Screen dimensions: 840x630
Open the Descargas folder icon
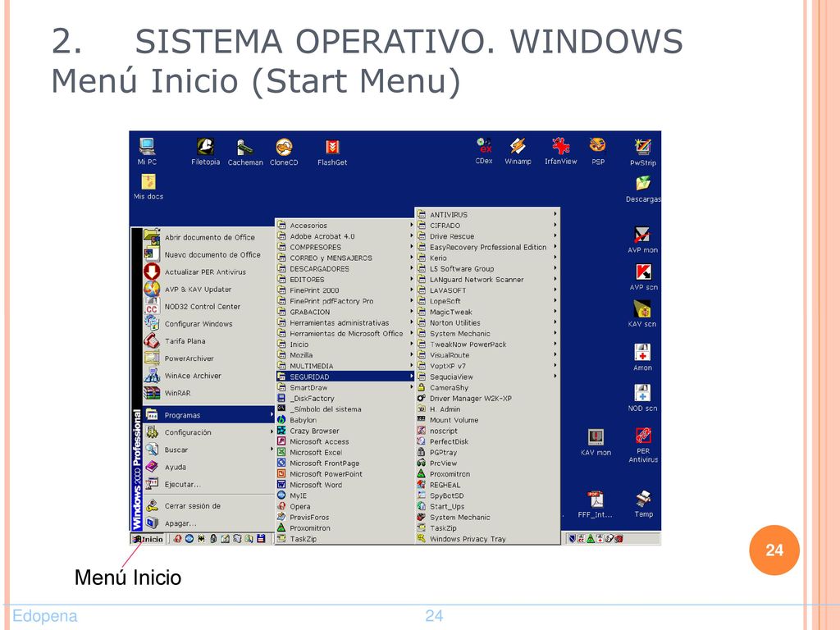tap(643, 189)
